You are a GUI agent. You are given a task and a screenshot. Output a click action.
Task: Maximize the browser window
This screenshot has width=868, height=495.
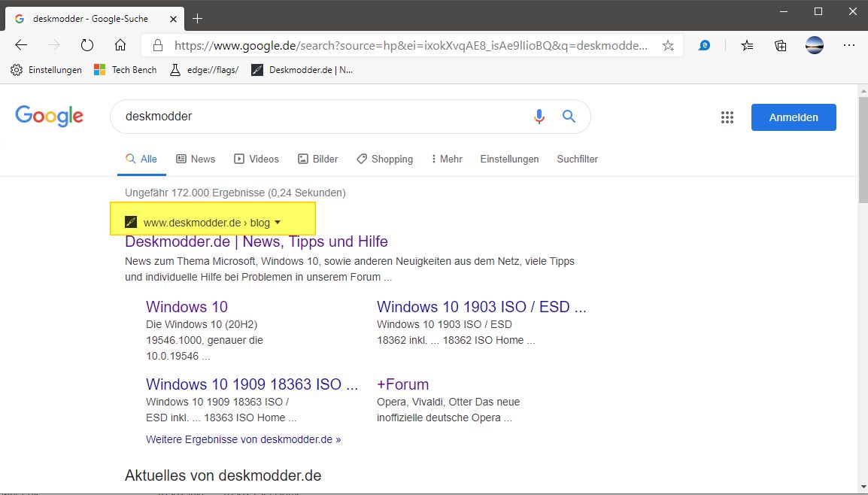818,11
